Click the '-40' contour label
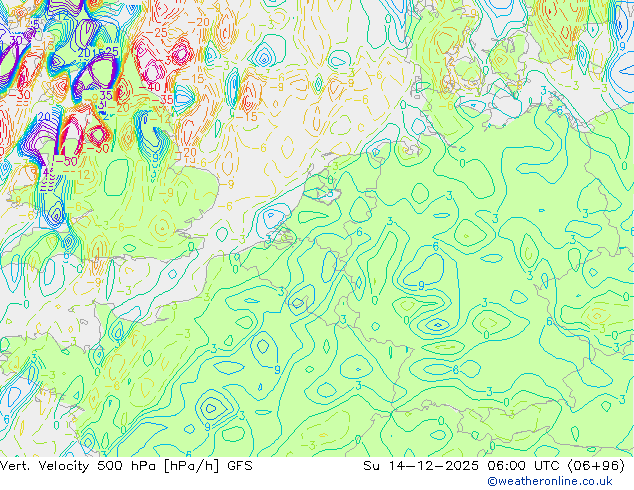The width and height of the screenshot is (634, 490). pos(150,87)
